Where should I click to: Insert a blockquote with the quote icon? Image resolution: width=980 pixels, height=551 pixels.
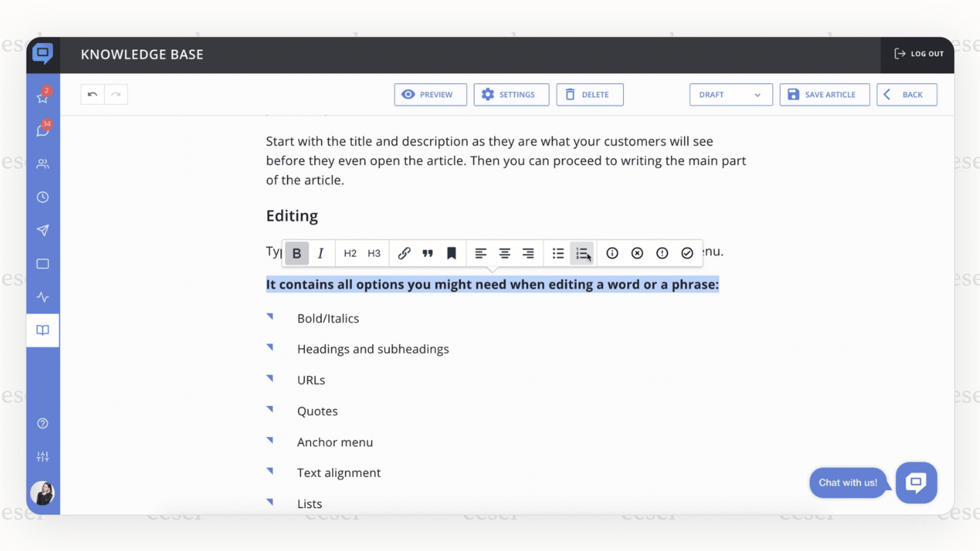point(428,253)
